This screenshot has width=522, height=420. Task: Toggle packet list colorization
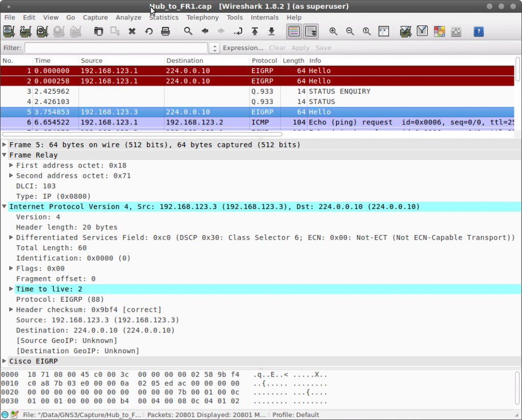pyautogui.click(x=294, y=31)
